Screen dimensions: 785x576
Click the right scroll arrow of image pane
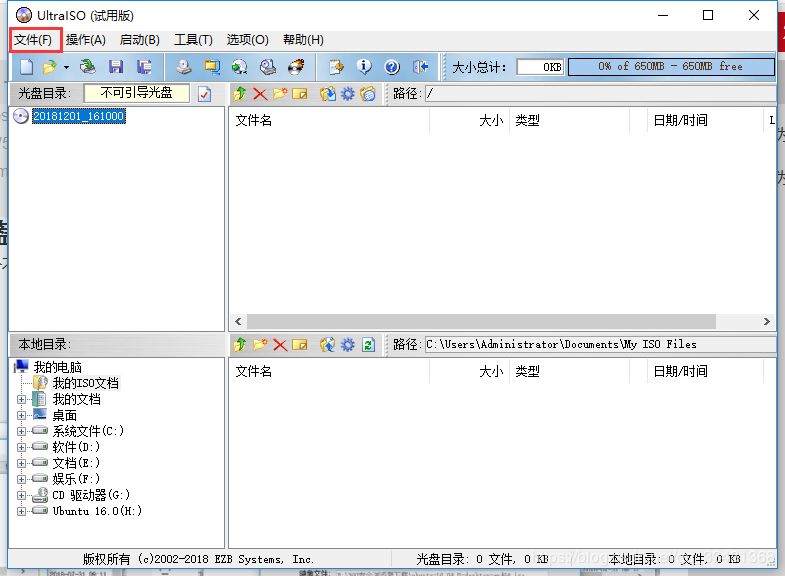point(766,321)
